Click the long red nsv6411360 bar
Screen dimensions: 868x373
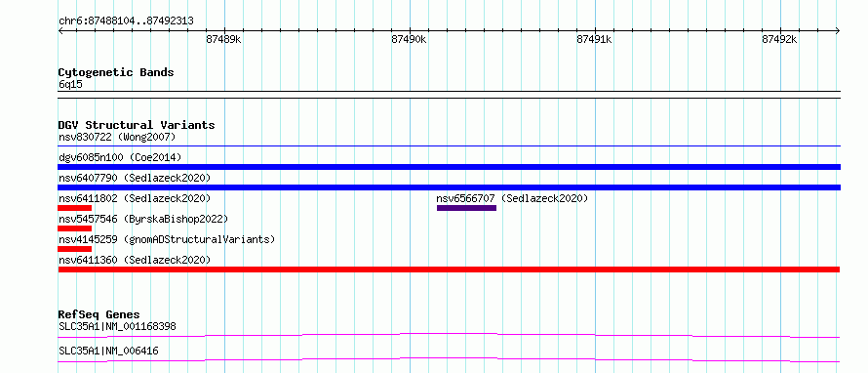449,269
